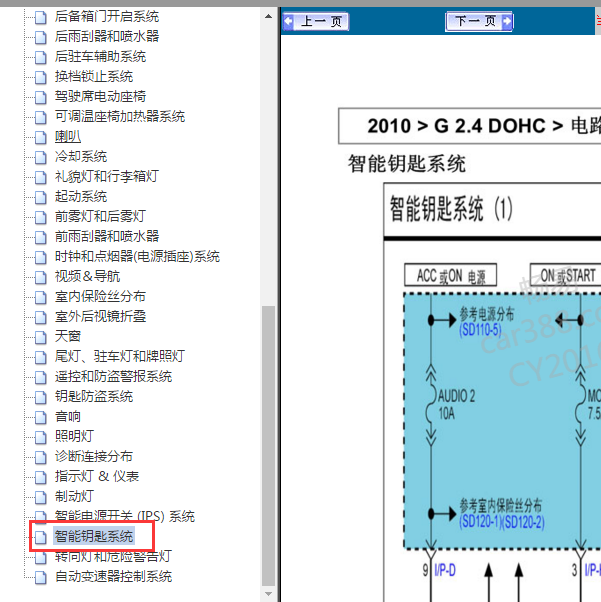This screenshot has width=601, height=602.
Task: Select 指示灯 & 仪表 entry
Action: 96,476
